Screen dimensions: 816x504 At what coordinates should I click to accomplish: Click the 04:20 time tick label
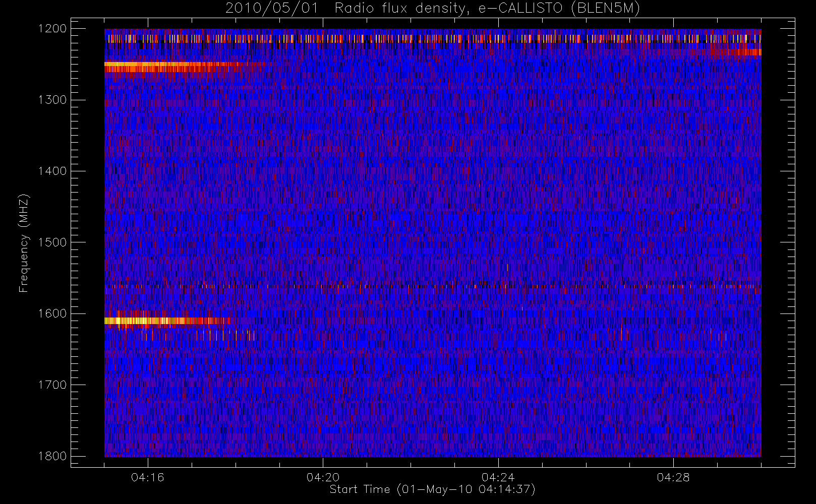click(x=323, y=477)
